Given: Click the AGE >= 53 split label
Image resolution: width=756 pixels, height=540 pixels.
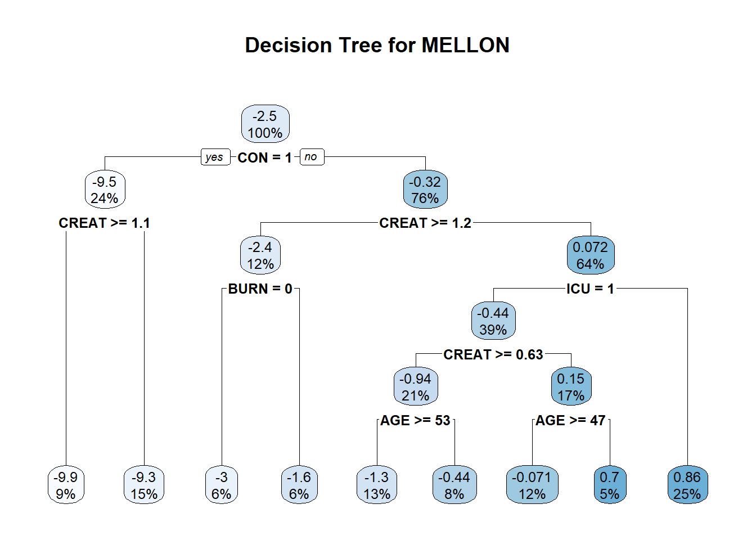Looking at the screenshot, I should 416,421.
